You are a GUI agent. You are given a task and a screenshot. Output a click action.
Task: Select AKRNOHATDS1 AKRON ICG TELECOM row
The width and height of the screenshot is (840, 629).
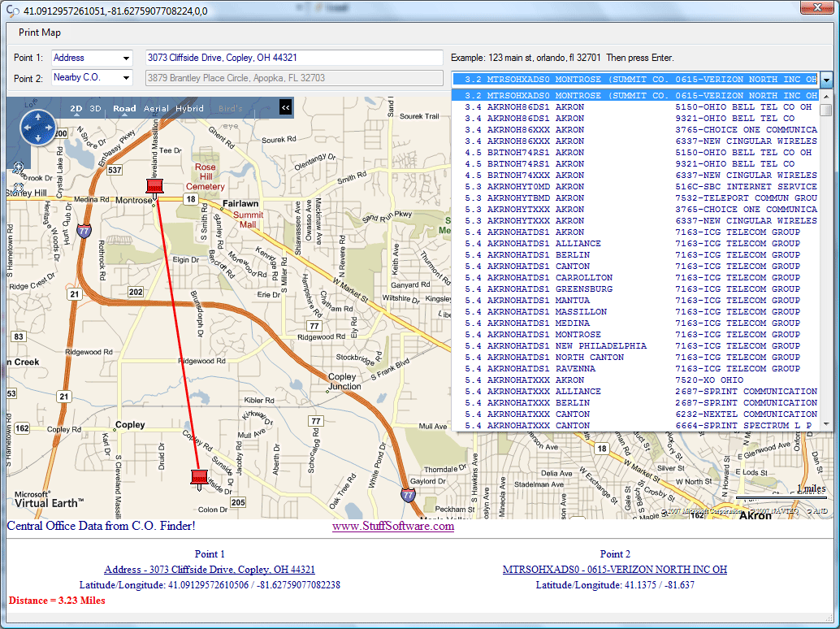coord(636,232)
